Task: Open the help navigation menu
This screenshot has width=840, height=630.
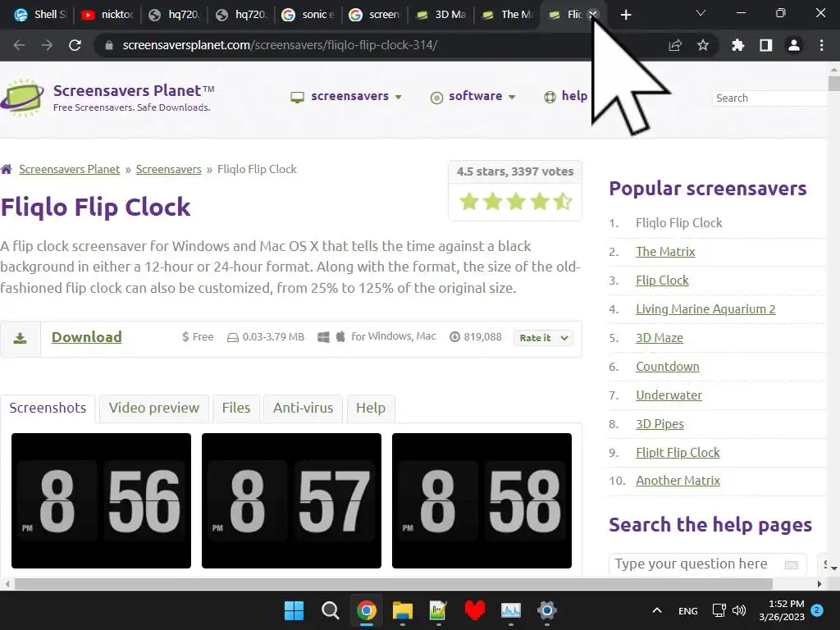Action: click(x=566, y=97)
